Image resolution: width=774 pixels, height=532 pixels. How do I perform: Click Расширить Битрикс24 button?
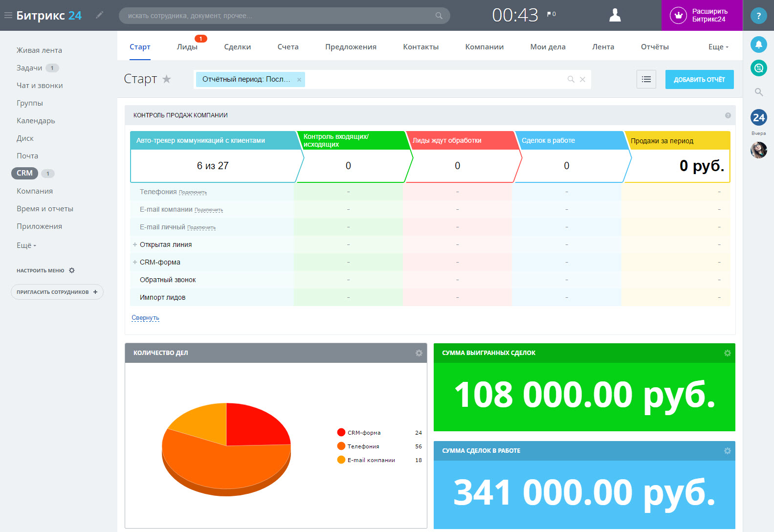tap(702, 15)
